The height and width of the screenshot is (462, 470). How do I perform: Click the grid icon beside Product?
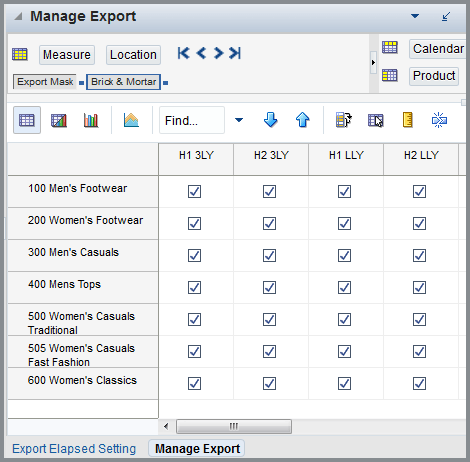click(x=390, y=75)
